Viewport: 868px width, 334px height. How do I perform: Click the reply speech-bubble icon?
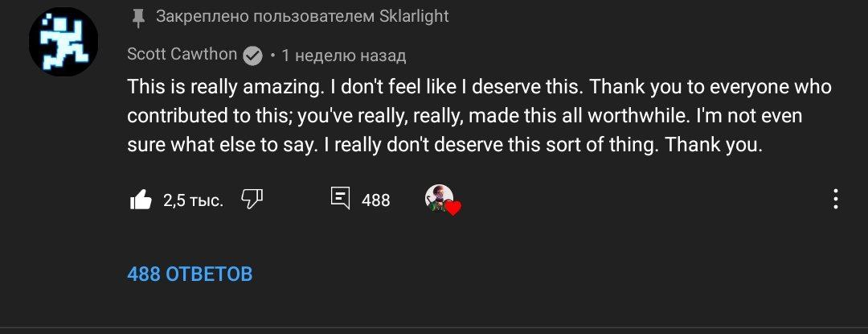tap(341, 198)
